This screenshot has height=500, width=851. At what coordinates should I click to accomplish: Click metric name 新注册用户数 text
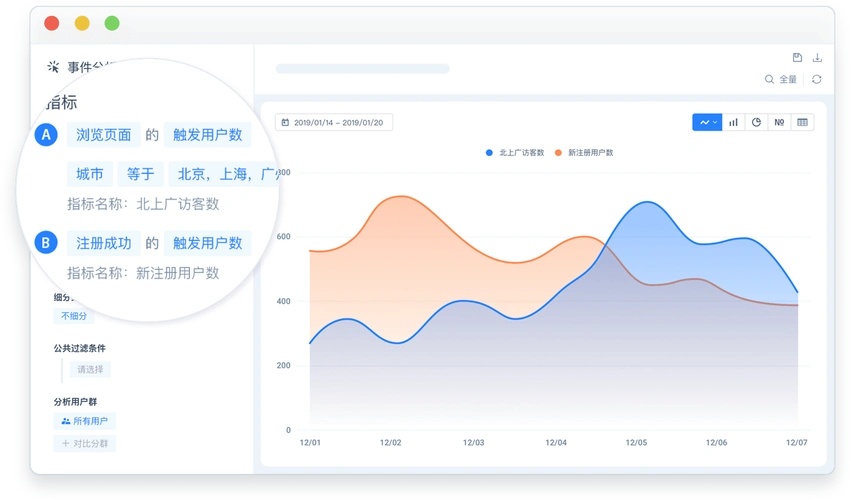tap(177, 273)
